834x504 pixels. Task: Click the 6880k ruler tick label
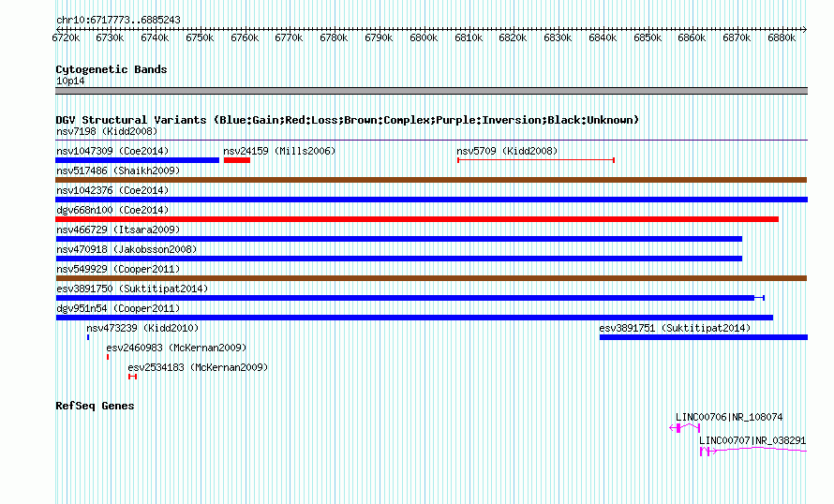(x=782, y=38)
